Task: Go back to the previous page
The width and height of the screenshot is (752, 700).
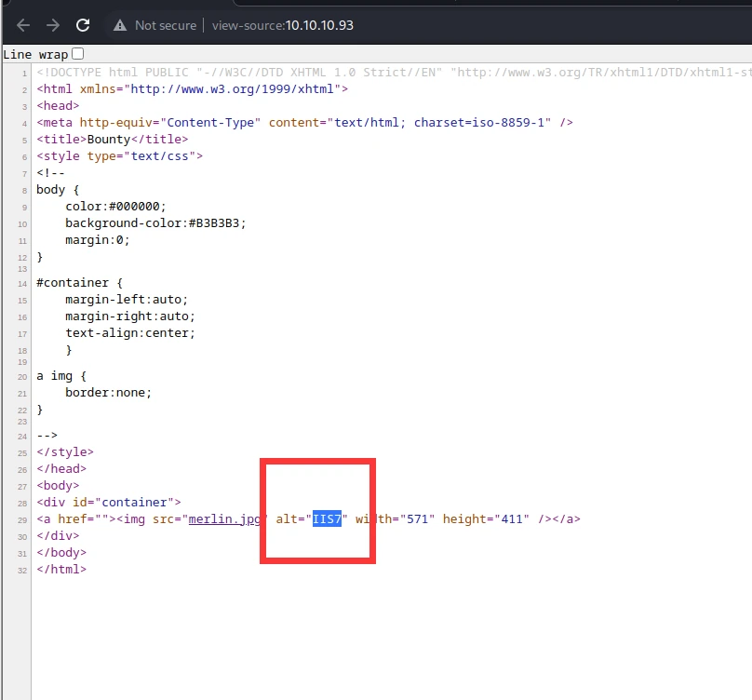Action: click(x=23, y=25)
